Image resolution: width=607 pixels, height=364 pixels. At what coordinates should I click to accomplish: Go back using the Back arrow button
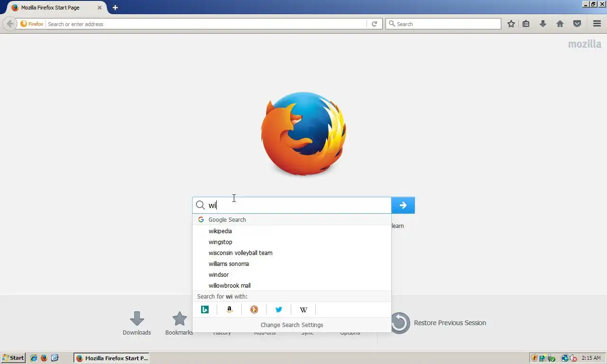10,24
